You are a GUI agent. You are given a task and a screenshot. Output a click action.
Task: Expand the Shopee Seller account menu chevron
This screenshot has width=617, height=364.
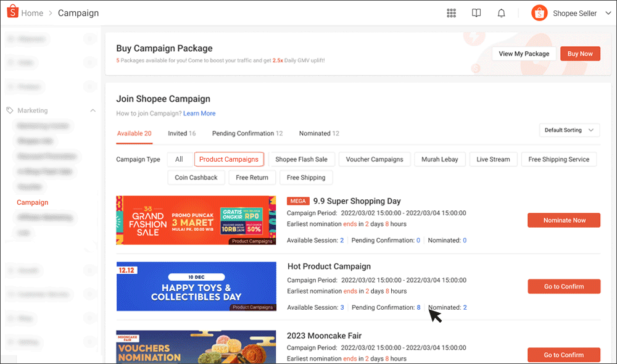607,12
